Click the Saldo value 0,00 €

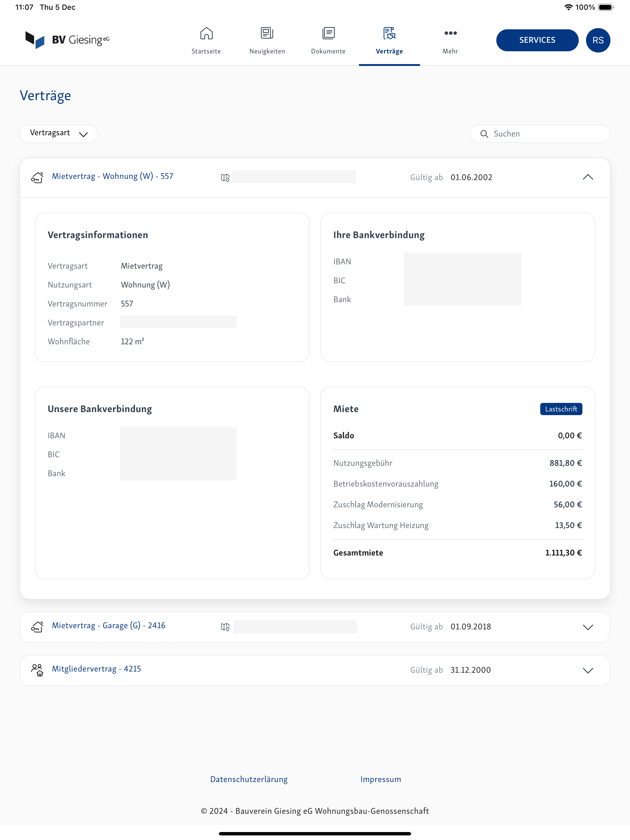point(570,436)
